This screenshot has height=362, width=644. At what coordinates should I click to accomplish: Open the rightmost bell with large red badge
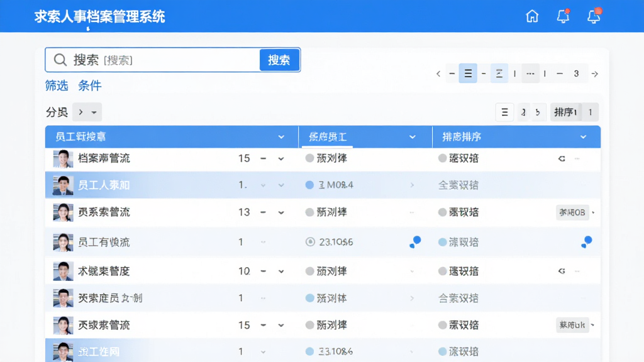(x=594, y=16)
